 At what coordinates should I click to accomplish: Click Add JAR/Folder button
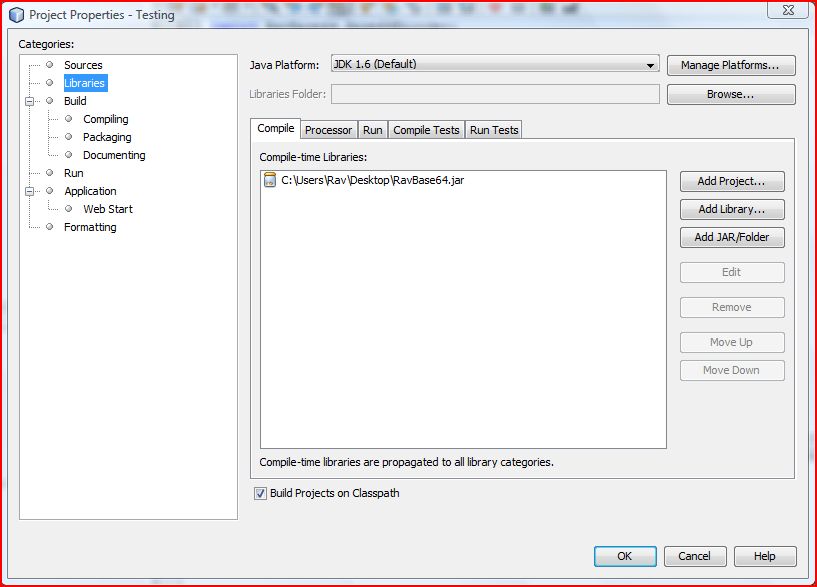pos(732,238)
